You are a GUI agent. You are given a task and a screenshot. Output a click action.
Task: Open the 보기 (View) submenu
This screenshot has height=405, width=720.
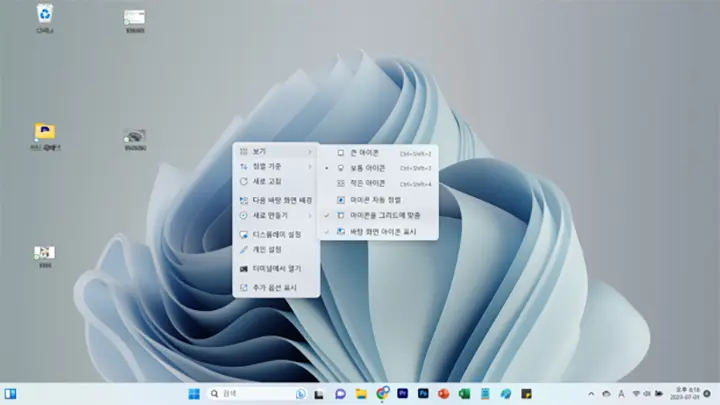click(x=276, y=152)
